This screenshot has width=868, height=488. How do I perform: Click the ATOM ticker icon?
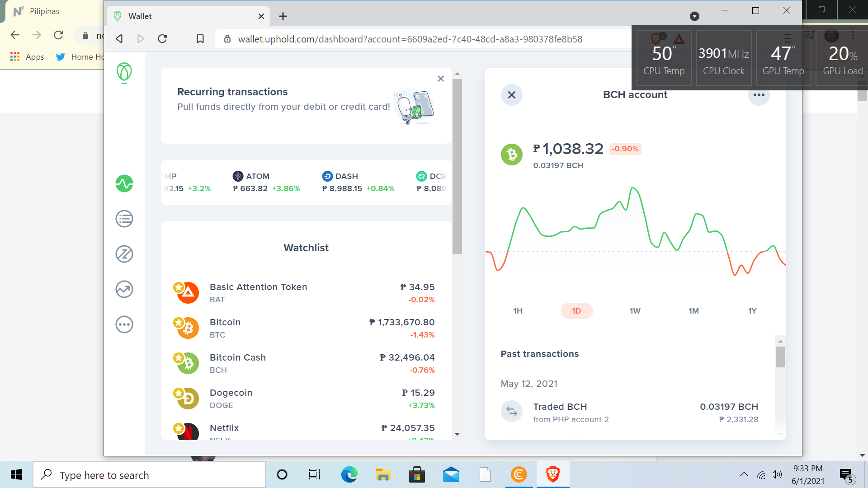click(238, 176)
